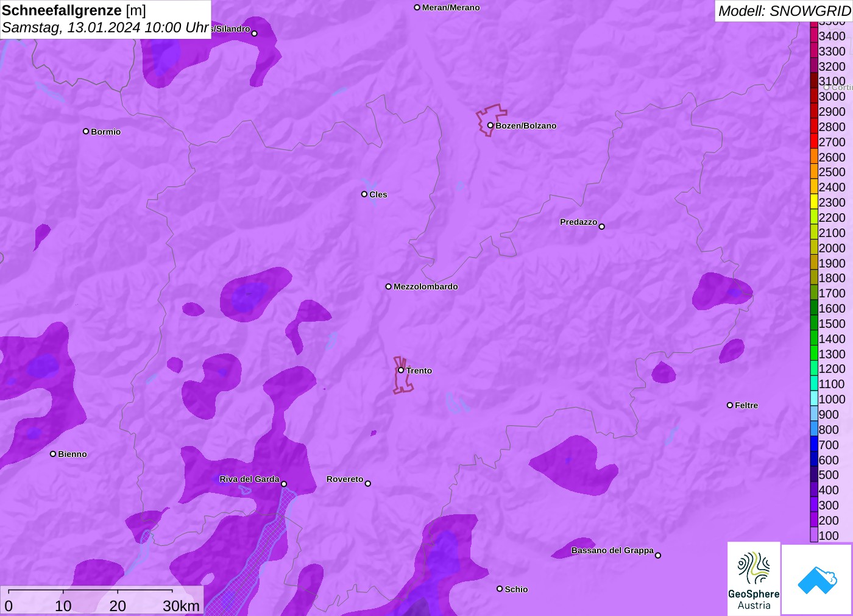Viewport: 853px width, 616px height.
Task: Click the Bienno city marker
Action: 53,454
